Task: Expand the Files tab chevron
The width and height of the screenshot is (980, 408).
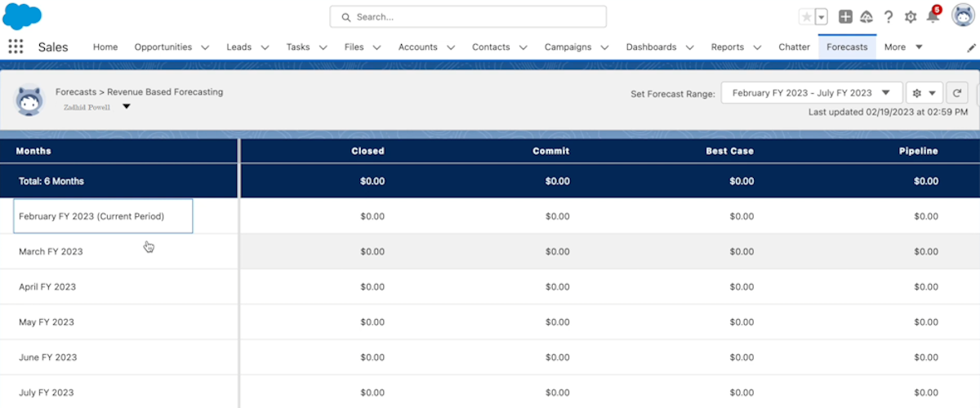Action: pos(376,47)
